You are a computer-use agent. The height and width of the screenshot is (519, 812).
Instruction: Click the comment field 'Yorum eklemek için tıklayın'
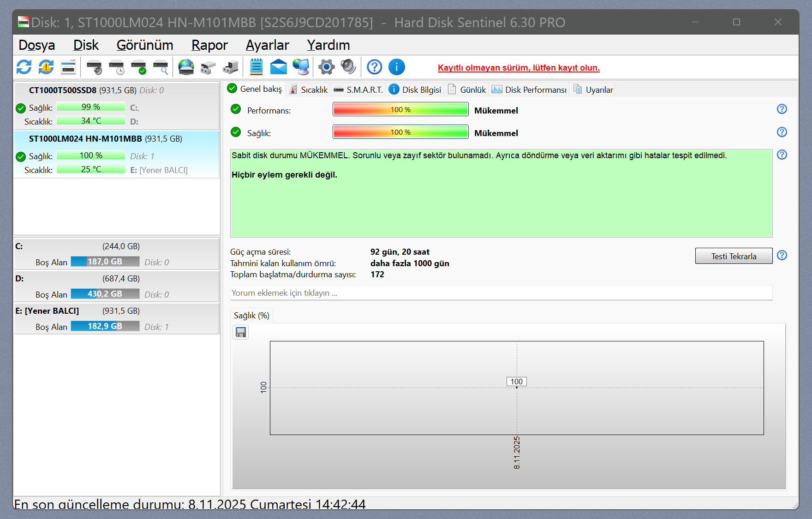coord(501,293)
